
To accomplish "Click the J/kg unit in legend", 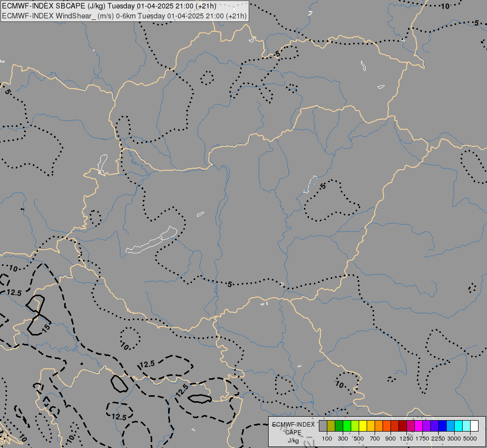I will (x=293, y=441).
